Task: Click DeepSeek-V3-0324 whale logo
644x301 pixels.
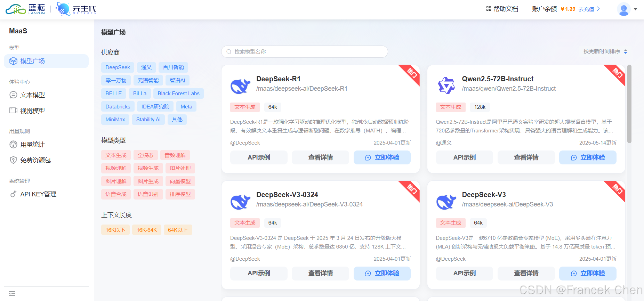Action: tap(240, 202)
